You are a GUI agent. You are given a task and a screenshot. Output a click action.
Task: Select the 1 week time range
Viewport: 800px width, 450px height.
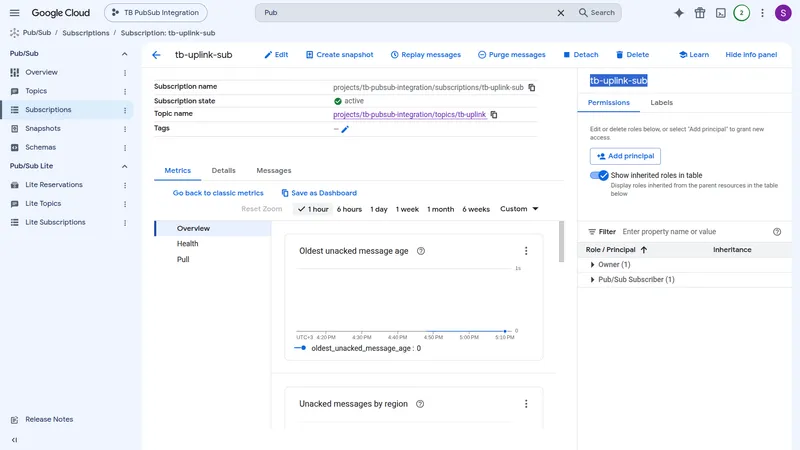click(407, 209)
